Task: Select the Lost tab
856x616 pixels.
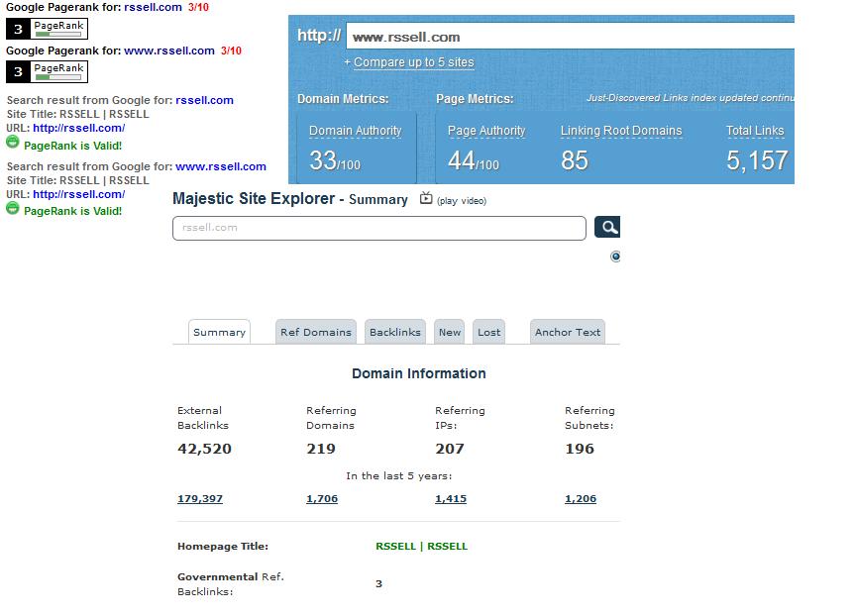Action: pos(489,332)
